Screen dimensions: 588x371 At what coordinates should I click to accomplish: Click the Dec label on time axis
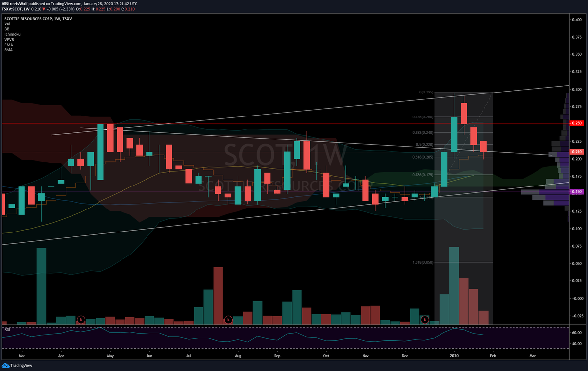click(x=405, y=356)
